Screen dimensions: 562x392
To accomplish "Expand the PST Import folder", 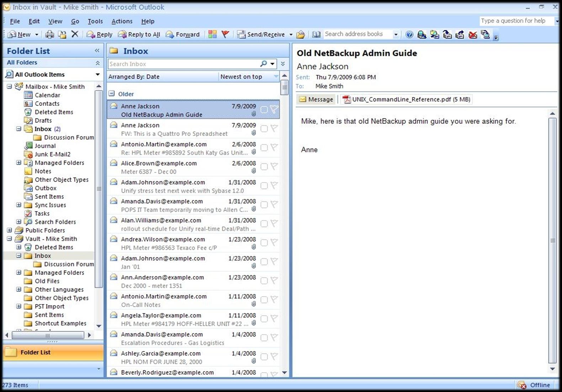I will pos(19,306).
